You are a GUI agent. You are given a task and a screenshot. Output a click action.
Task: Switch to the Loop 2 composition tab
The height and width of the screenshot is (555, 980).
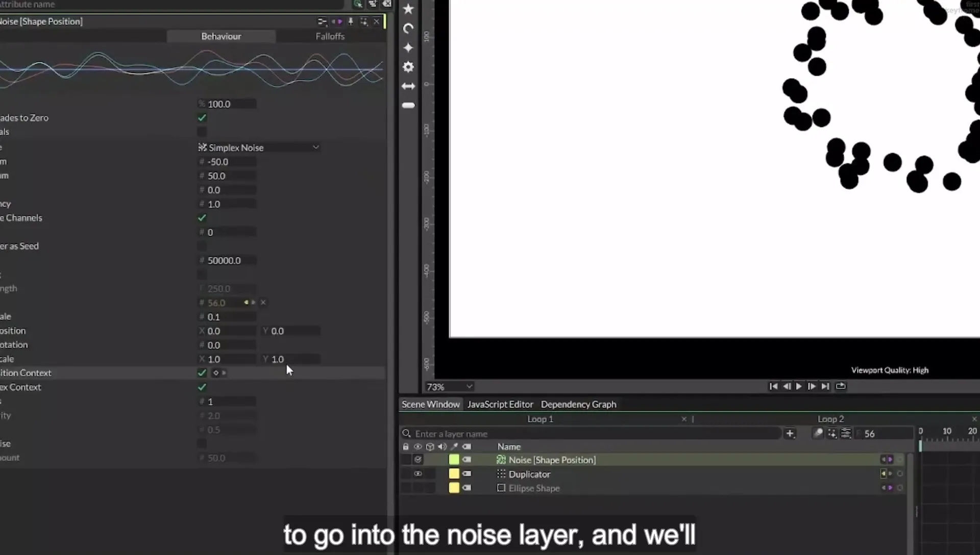(830, 419)
